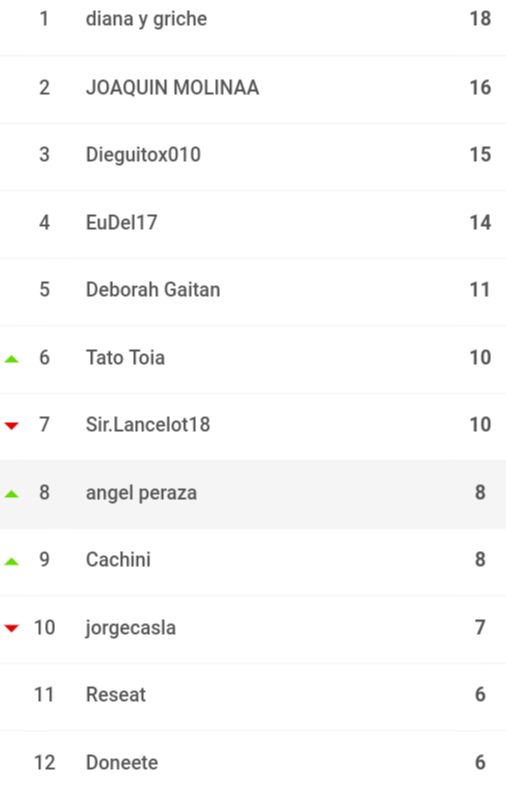Screen dimensions: 506x786
Task: Select the JOAQUIN MOLINAA player name
Action: pos(173,88)
